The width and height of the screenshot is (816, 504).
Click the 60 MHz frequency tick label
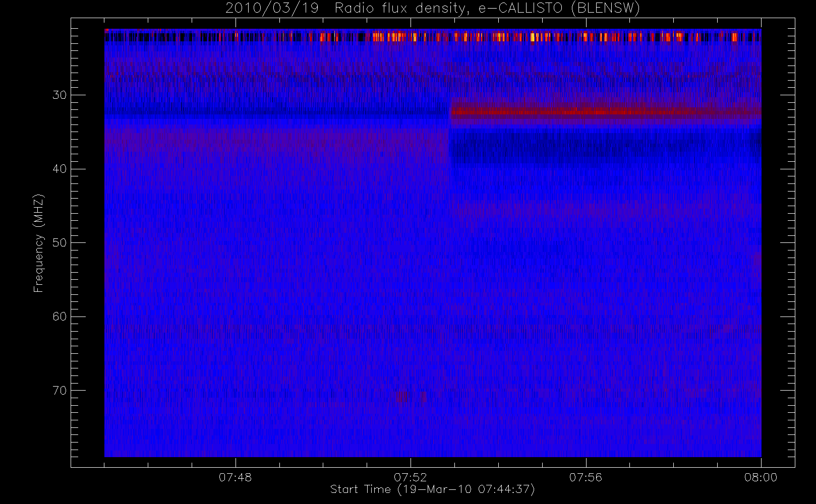60,317
